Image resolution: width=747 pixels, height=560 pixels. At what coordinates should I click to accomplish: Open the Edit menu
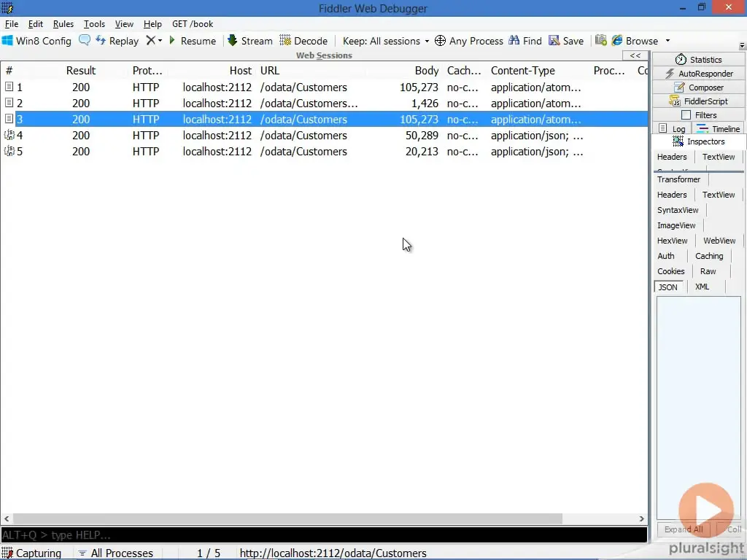point(36,24)
